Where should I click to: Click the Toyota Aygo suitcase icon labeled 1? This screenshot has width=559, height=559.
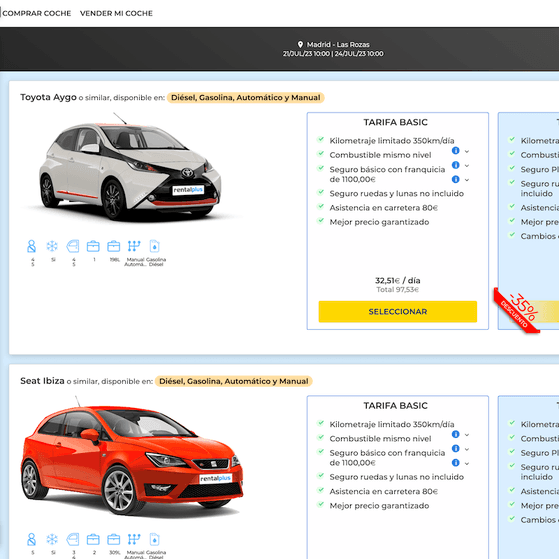pos(93,246)
